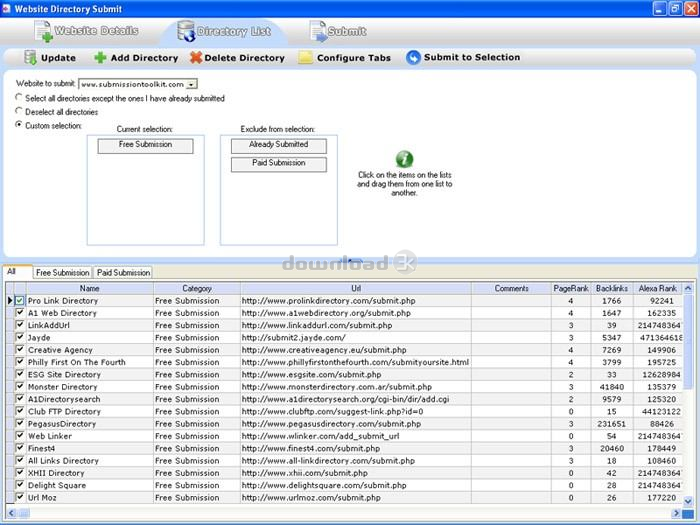Select the Web Linker row name
This screenshot has width=700, height=525.
point(50,436)
